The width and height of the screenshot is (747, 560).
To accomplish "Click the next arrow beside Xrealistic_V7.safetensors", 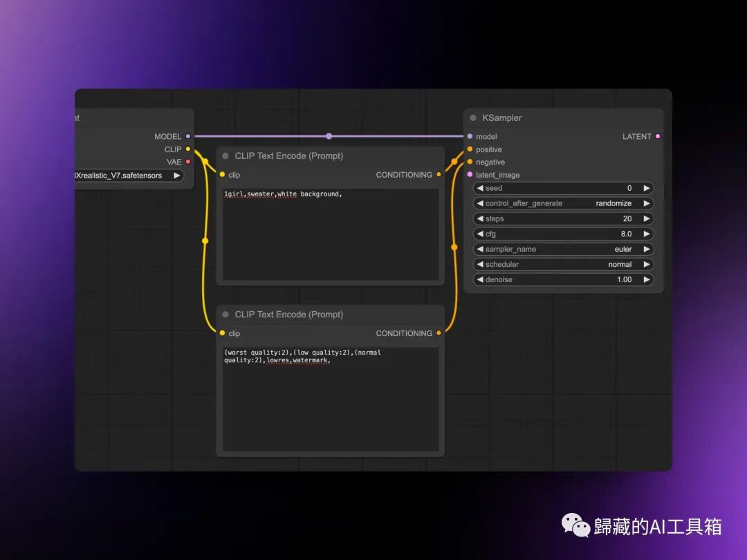I will (177, 175).
